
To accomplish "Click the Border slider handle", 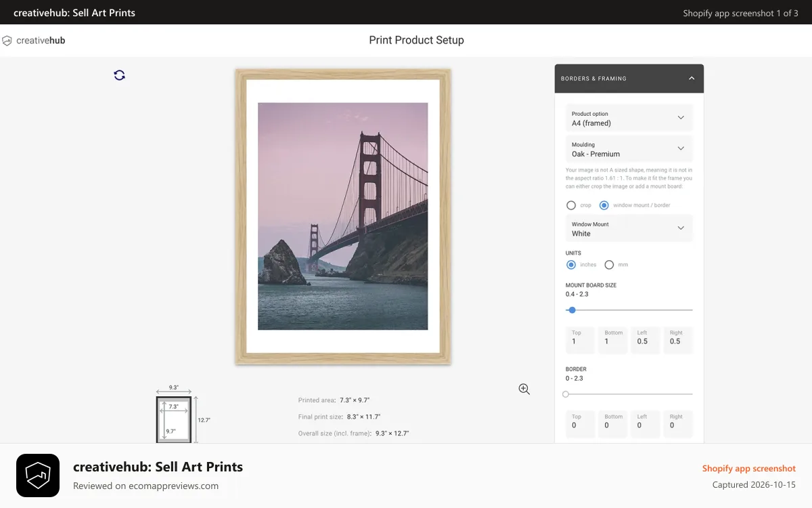I will (x=566, y=394).
